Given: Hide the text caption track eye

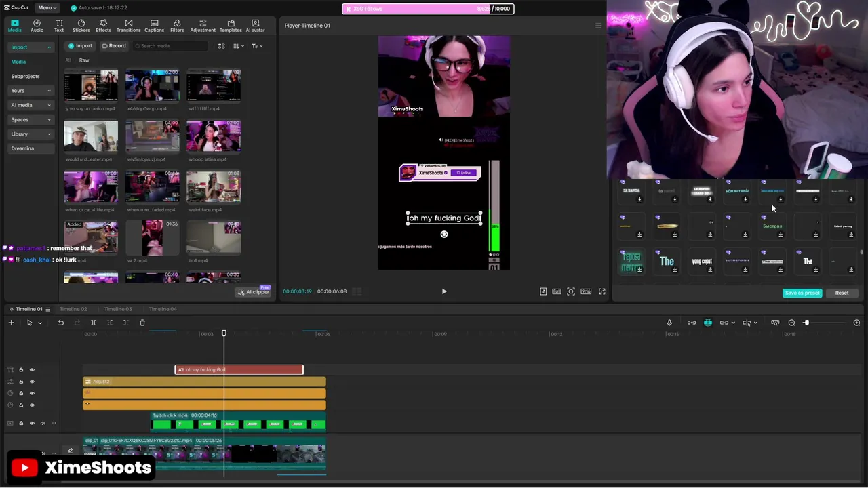Looking at the screenshot, I should coord(32,370).
